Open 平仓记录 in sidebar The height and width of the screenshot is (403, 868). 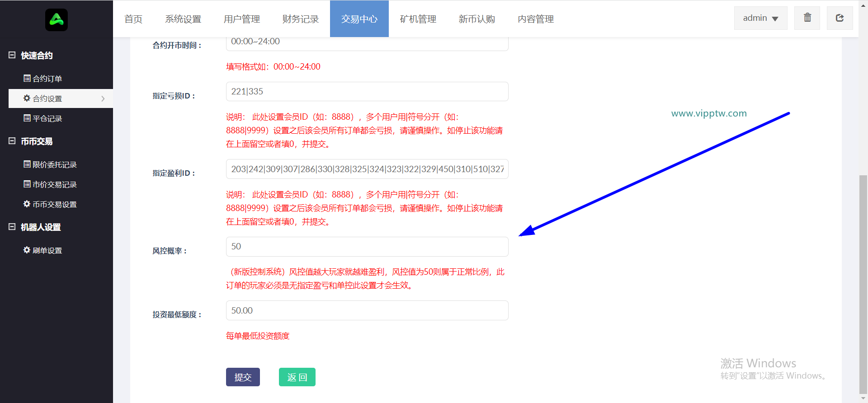click(x=61, y=118)
